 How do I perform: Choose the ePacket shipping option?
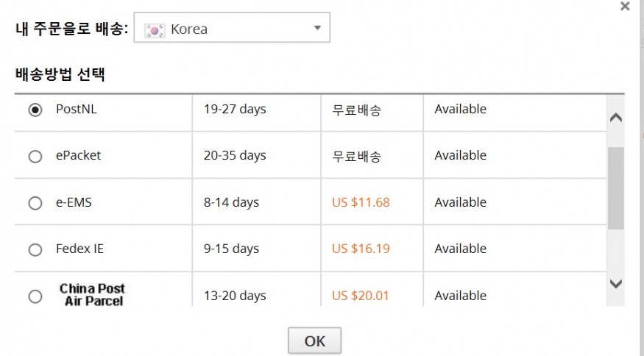coord(35,157)
